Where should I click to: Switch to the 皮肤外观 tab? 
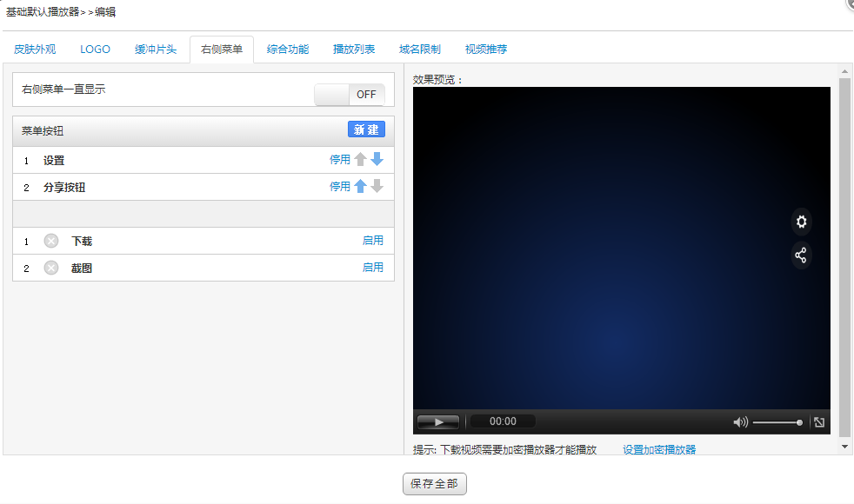(35, 50)
